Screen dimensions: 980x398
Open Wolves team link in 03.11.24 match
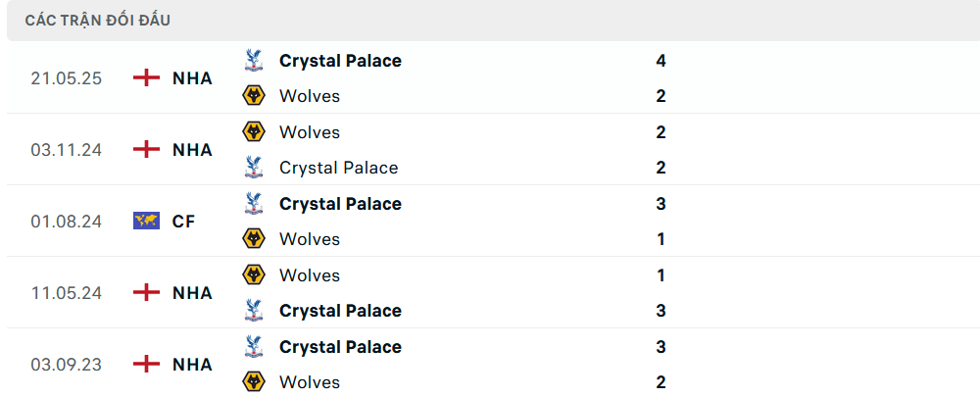pos(310,132)
